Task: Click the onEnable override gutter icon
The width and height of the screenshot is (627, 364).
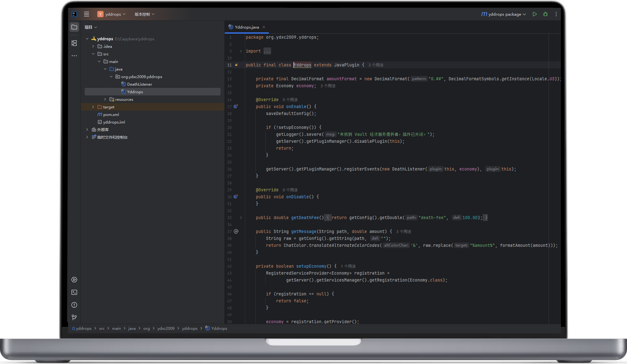Action: [236, 107]
